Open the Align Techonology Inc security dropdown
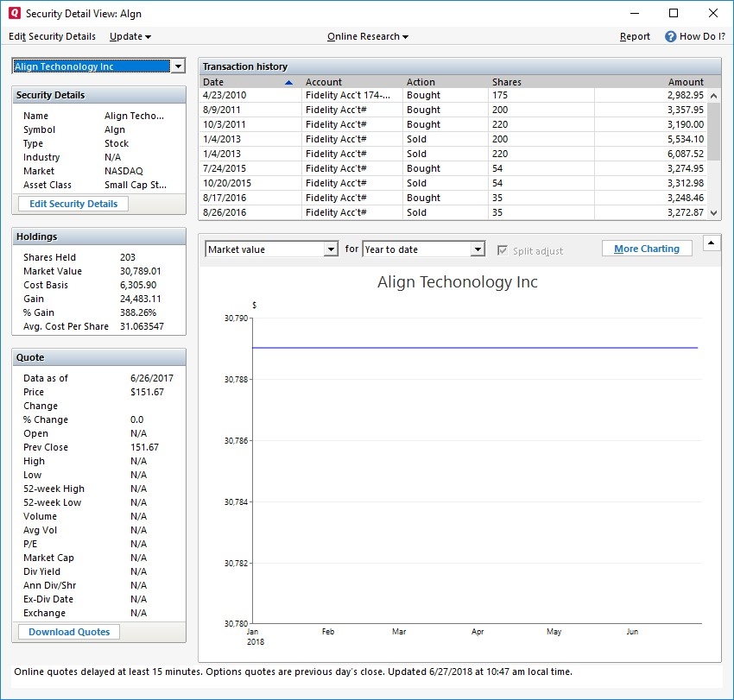This screenshot has height=700, width=734. point(177,66)
